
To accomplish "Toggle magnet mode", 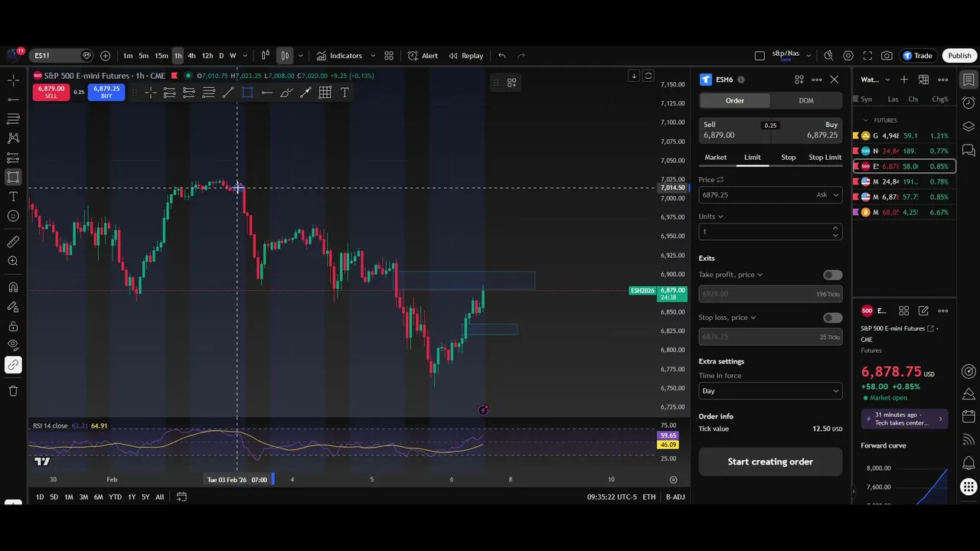I will tap(13, 288).
